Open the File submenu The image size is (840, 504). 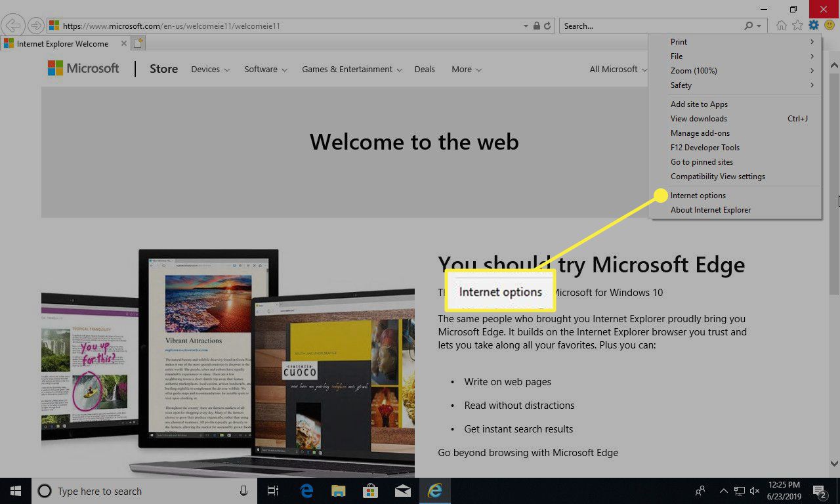tap(734, 56)
